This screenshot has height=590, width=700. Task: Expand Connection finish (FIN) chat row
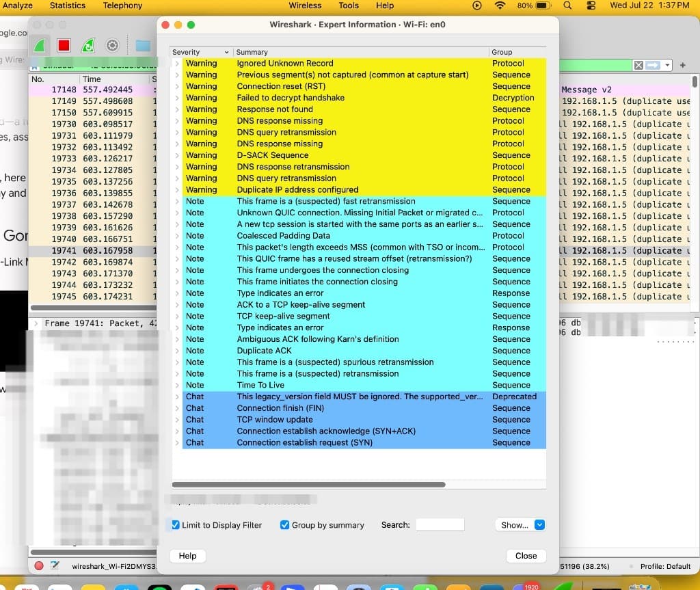click(x=177, y=408)
